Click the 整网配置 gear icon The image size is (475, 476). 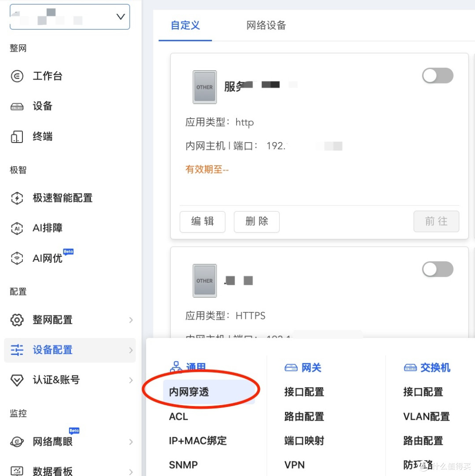coord(17,320)
